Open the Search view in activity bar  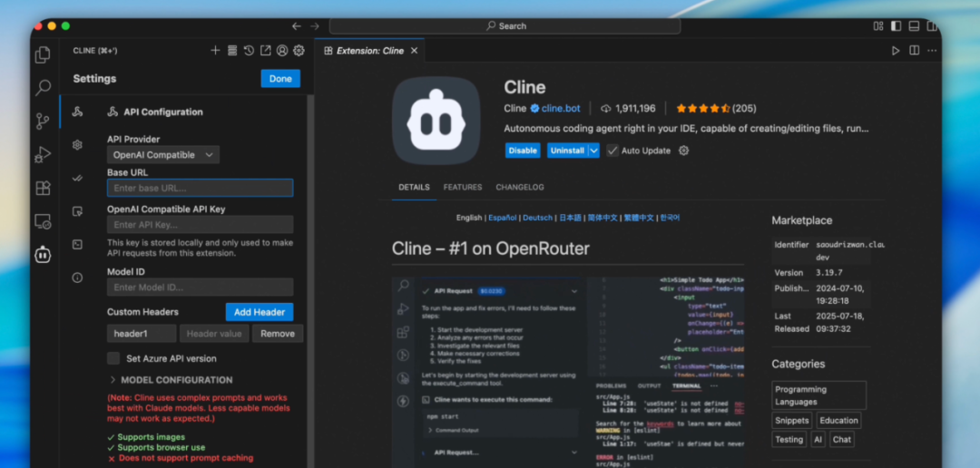coord(43,87)
